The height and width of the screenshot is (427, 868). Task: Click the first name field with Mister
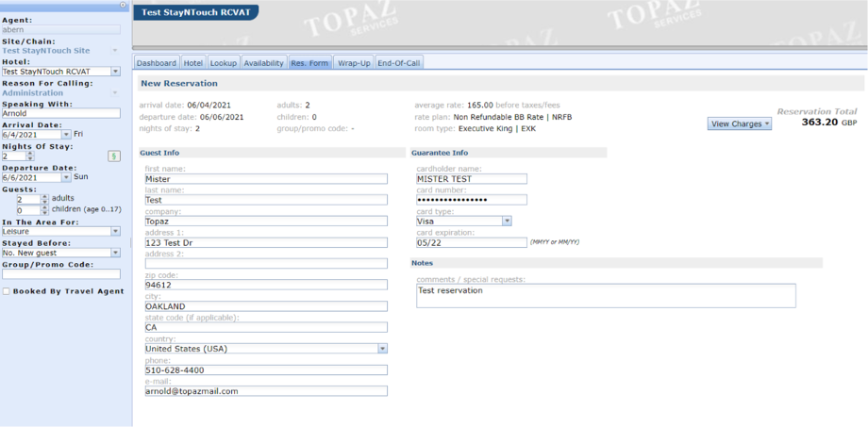coord(266,179)
